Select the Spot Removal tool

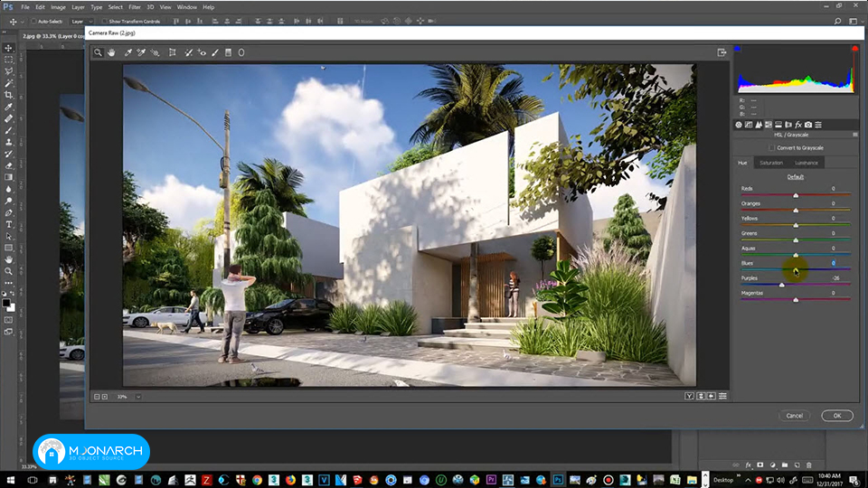188,52
